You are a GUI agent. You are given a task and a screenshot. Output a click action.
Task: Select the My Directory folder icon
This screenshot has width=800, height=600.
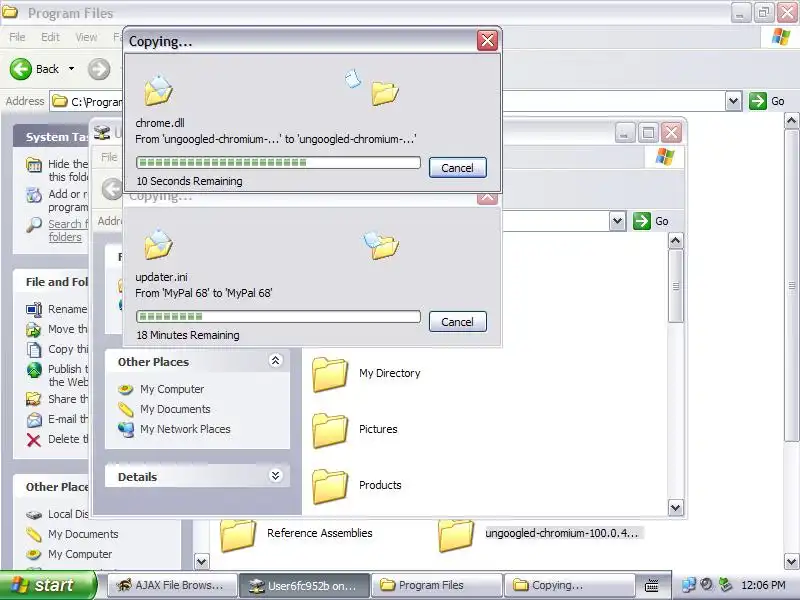[330, 374]
